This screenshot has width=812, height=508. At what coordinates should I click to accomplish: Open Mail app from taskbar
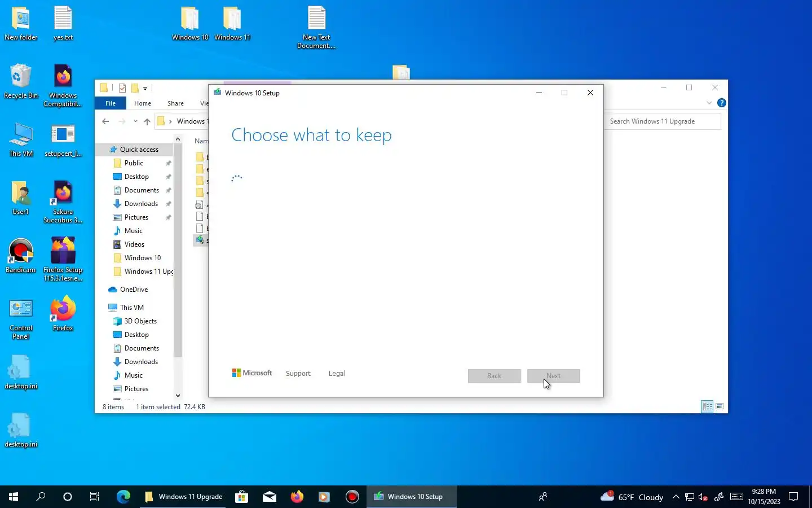click(x=270, y=497)
